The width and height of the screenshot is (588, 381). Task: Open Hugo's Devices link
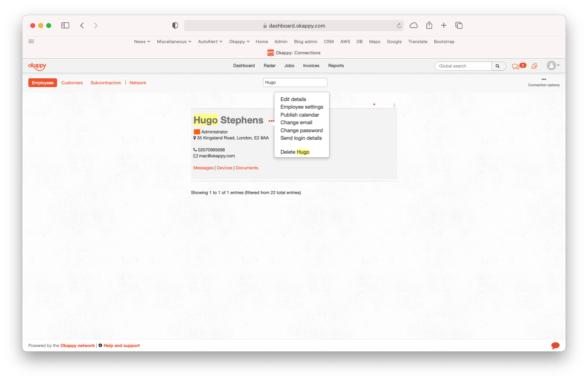(224, 168)
